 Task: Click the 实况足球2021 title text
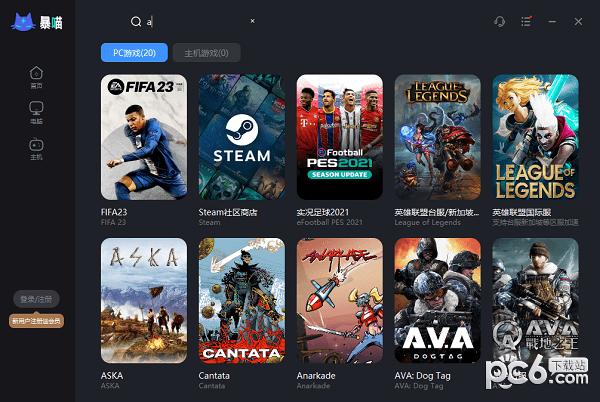click(x=323, y=212)
